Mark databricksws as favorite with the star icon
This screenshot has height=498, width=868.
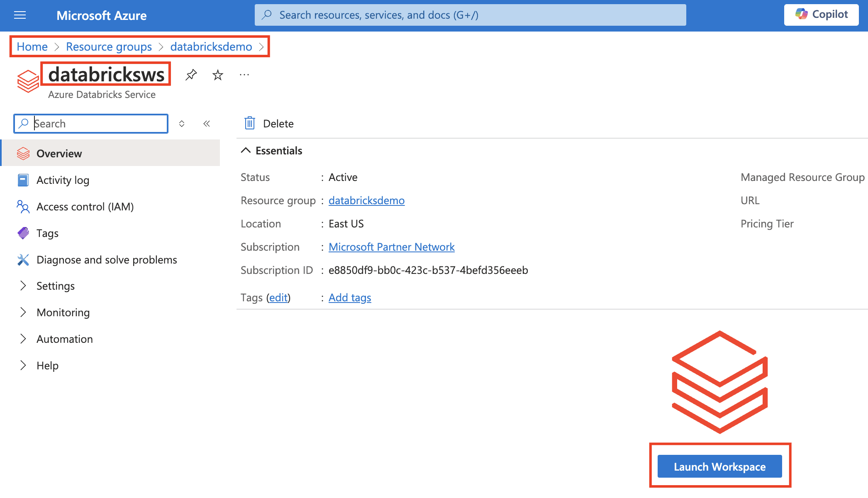point(217,75)
